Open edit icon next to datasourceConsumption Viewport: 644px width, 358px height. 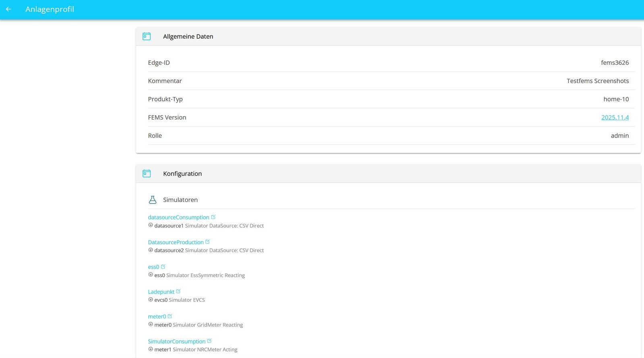(x=213, y=217)
